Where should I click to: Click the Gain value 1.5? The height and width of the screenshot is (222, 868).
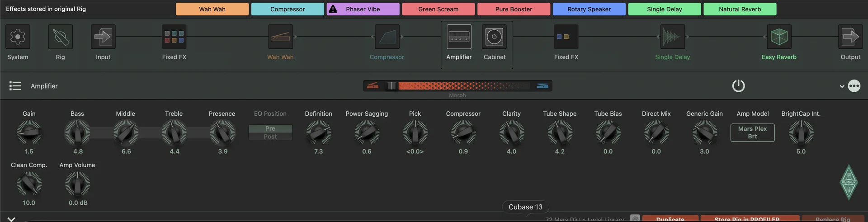29,151
